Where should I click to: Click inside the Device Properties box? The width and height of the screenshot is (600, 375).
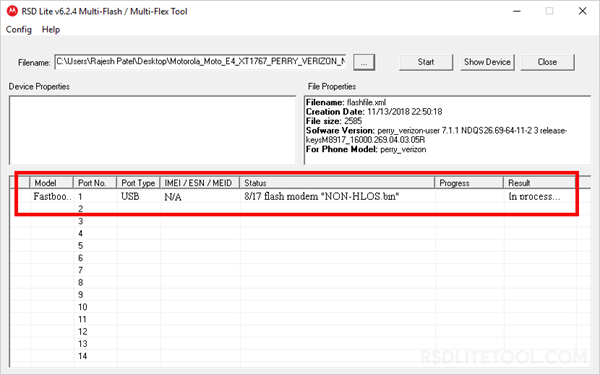pyautogui.click(x=152, y=130)
